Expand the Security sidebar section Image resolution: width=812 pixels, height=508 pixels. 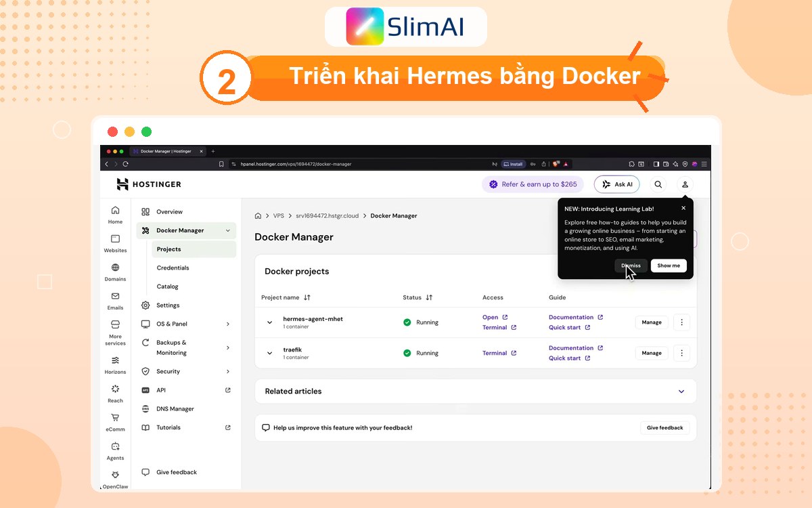228,372
